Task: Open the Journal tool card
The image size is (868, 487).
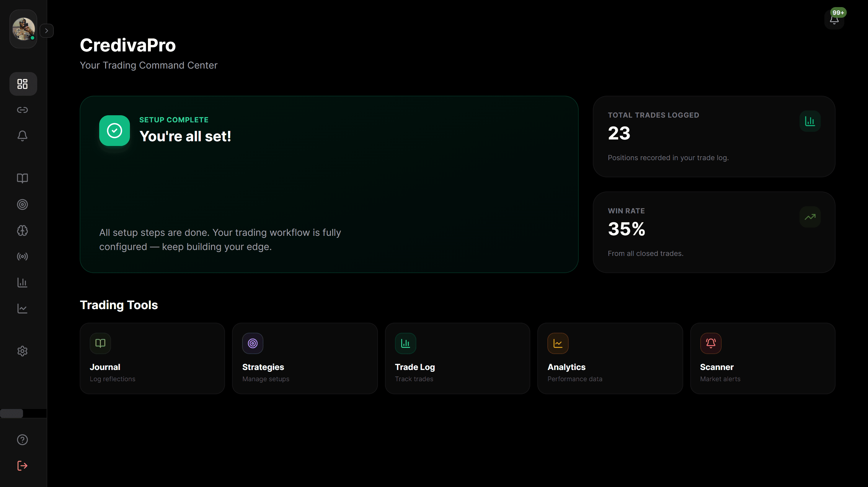Action: 152,358
